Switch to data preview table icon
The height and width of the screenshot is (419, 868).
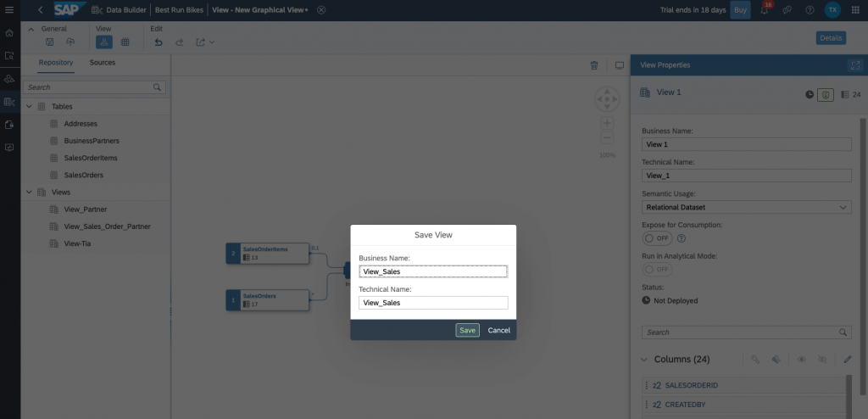(125, 42)
